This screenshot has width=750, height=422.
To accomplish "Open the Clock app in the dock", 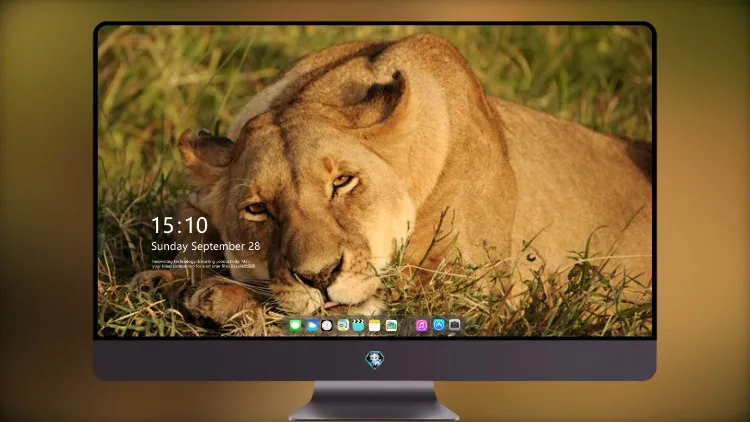I will (x=327, y=326).
